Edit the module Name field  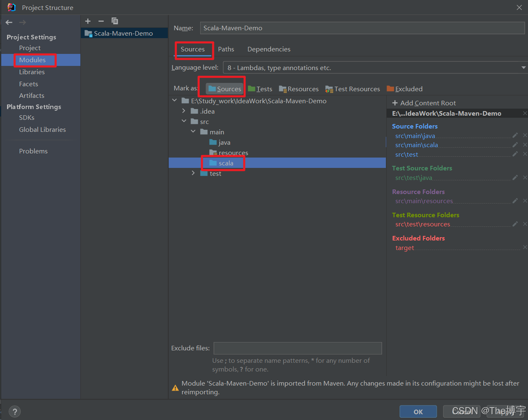click(362, 28)
